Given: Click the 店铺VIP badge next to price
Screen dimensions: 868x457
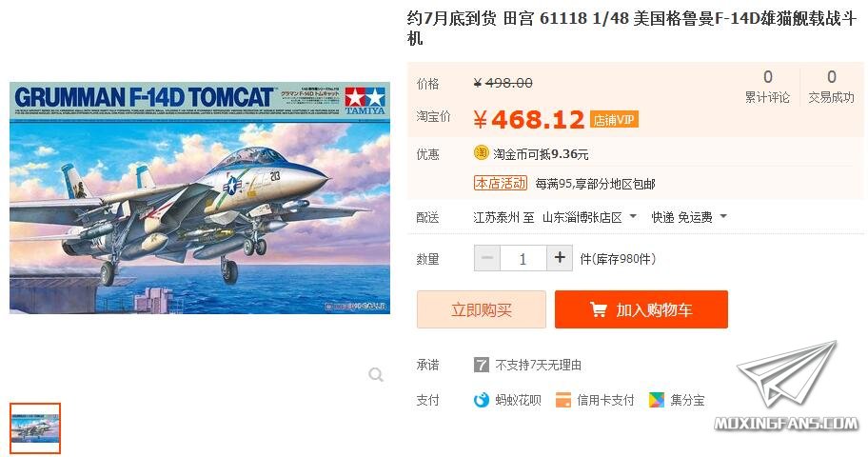Looking at the screenshot, I should tap(614, 120).
